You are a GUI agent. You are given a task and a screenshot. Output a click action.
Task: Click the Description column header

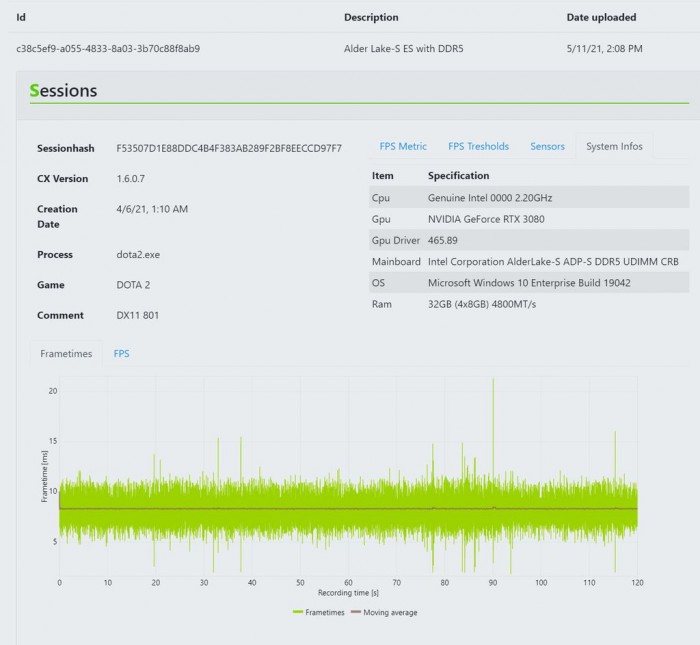coord(371,17)
